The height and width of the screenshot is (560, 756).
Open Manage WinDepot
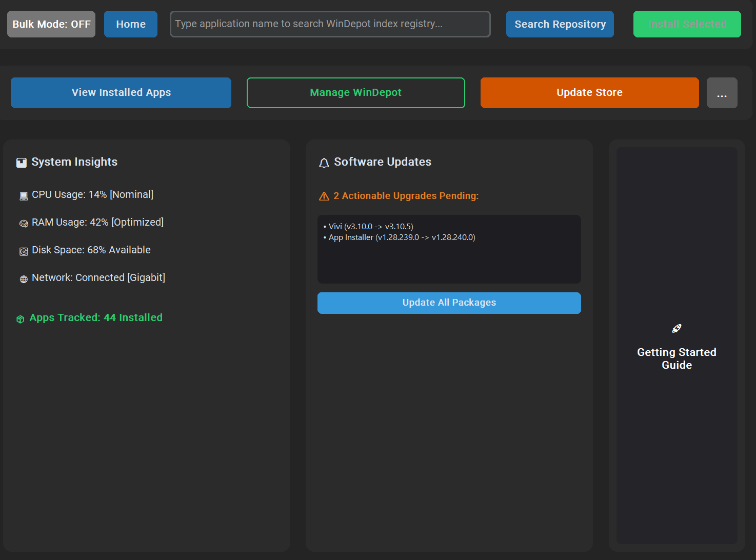point(356,93)
